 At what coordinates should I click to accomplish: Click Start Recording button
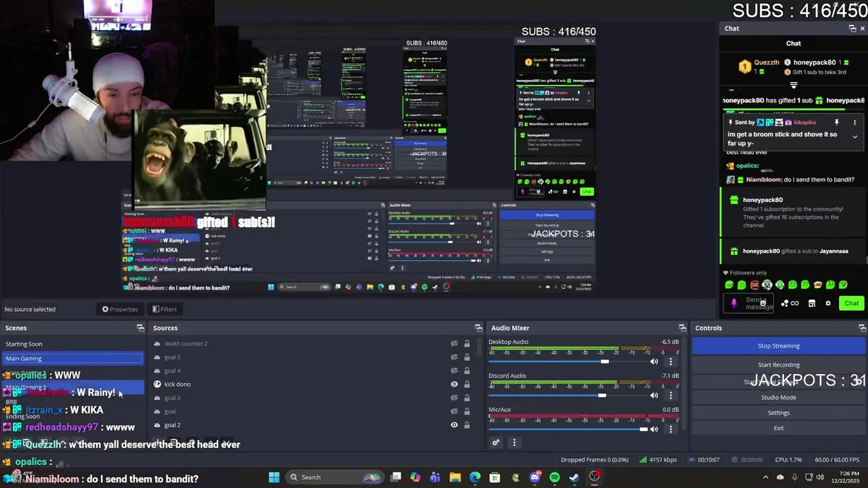[778, 365]
